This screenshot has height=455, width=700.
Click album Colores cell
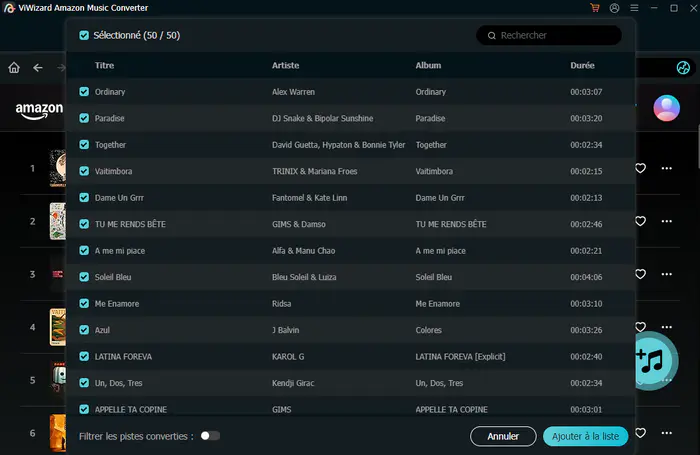pyautogui.click(x=429, y=330)
